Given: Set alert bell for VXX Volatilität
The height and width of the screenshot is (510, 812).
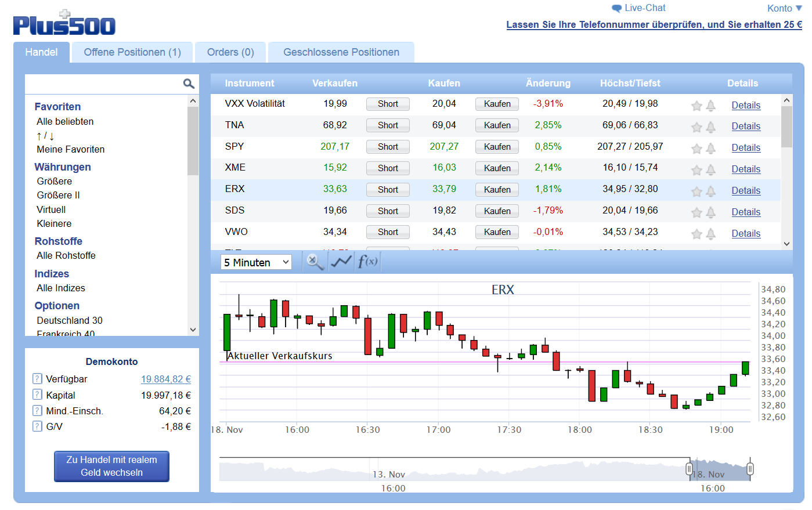Looking at the screenshot, I should point(711,106).
